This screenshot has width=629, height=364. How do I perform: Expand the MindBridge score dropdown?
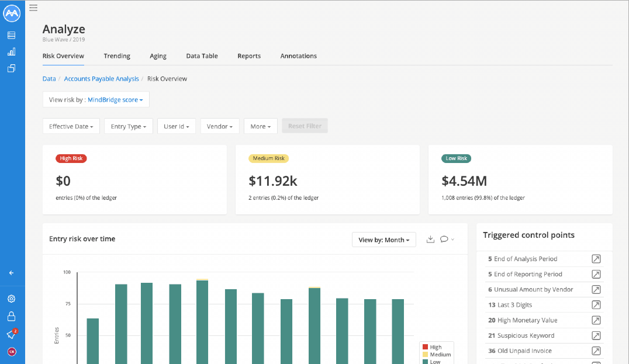point(115,100)
